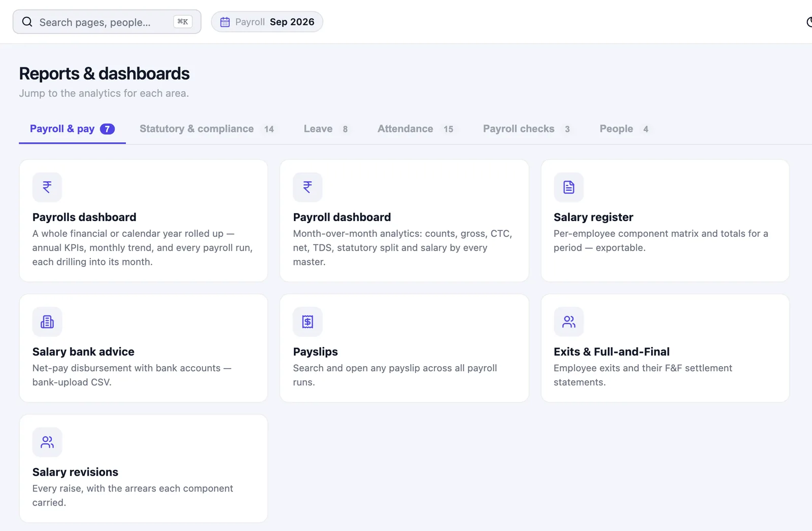
Task: Open Payslips report title
Action: (315, 351)
